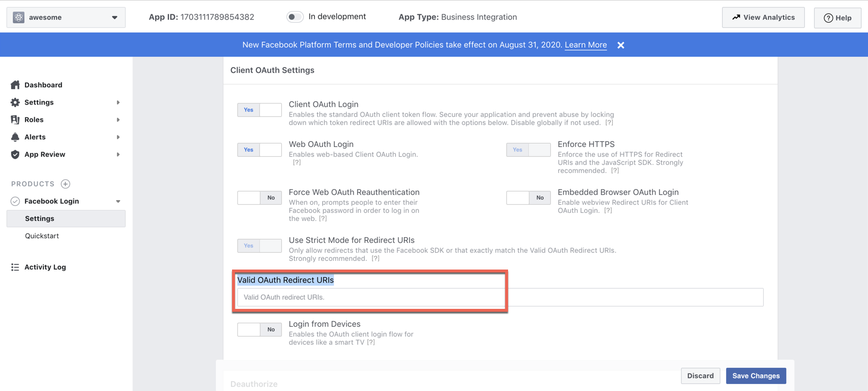Expand the Roles sidebar arrow
Screen dimensions: 868x391
(x=118, y=120)
